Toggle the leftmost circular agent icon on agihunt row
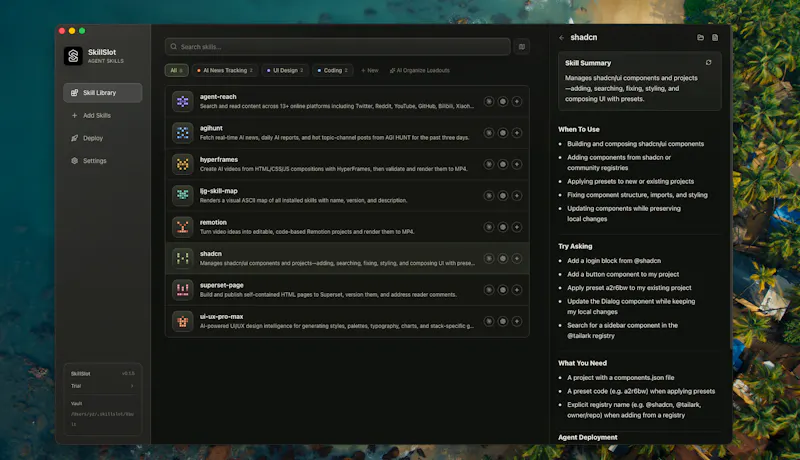 click(489, 133)
